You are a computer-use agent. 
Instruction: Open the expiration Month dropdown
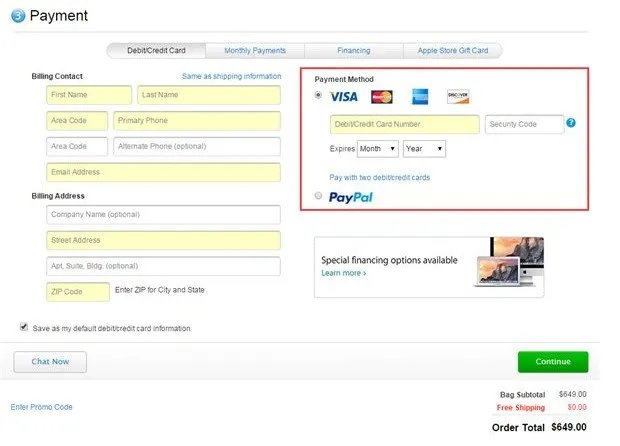click(378, 149)
